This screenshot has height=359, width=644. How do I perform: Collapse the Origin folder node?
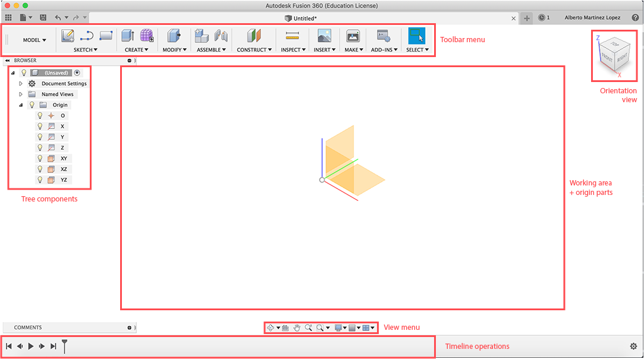[x=21, y=105]
